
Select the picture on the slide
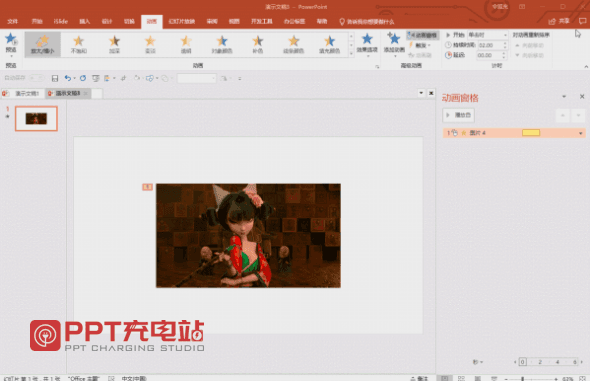(x=248, y=236)
